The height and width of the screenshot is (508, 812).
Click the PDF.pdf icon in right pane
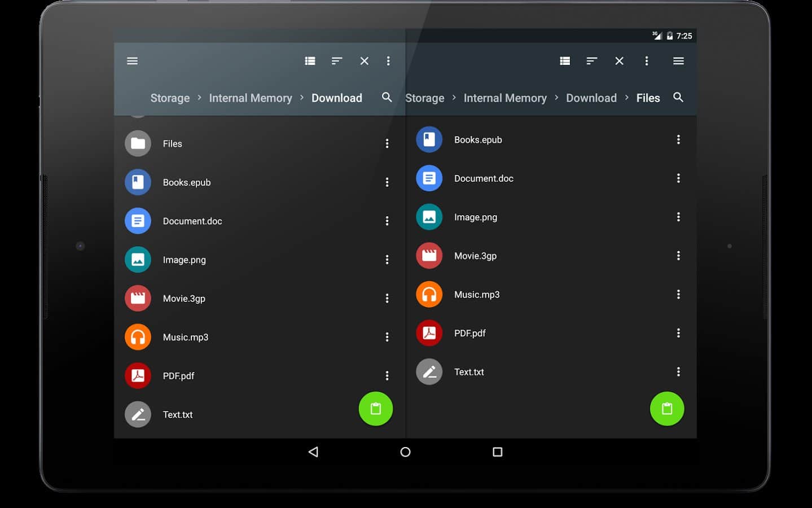429,333
